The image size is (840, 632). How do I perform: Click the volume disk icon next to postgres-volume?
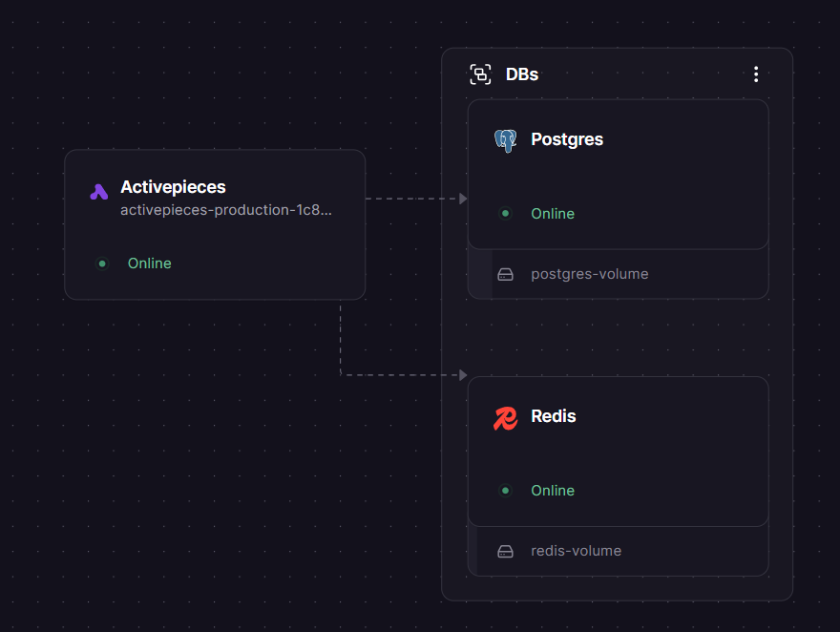(504, 274)
